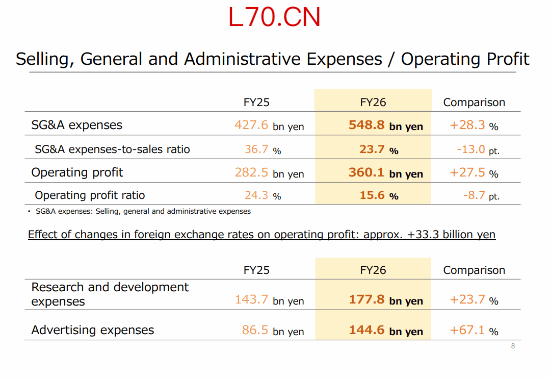Select the SG&A expenses-to-sales ratio label
Image resolution: width=550 pixels, height=379 pixels.
coord(112,149)
